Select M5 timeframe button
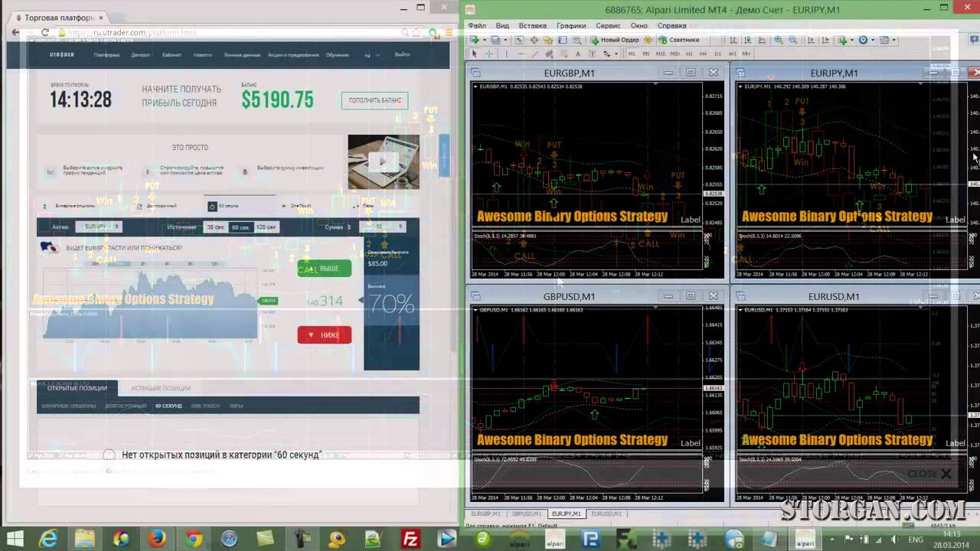 (646, 54)
